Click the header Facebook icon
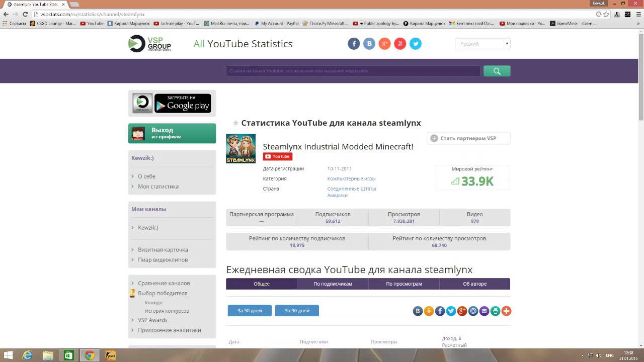The image size is (644, 362). pos(354,44)
